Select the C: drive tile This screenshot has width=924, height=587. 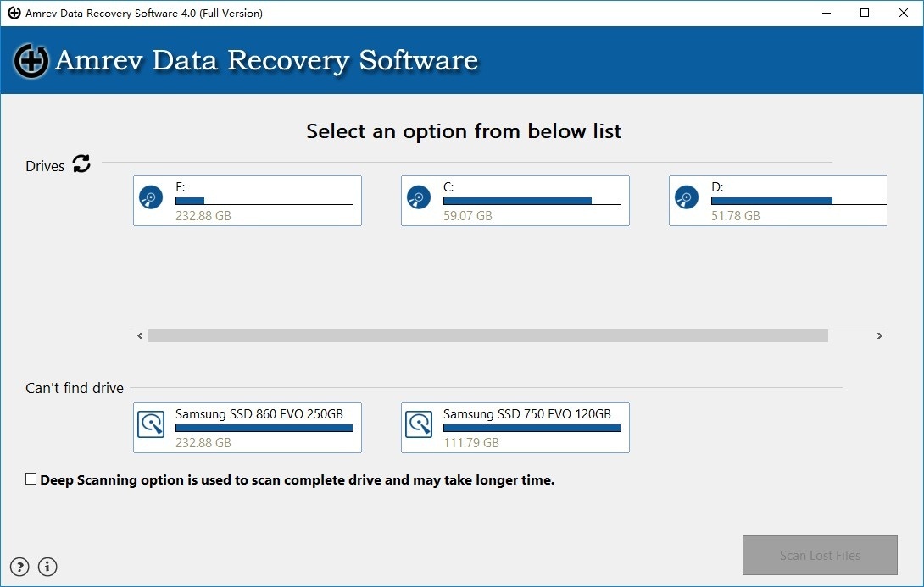point(515,201)
